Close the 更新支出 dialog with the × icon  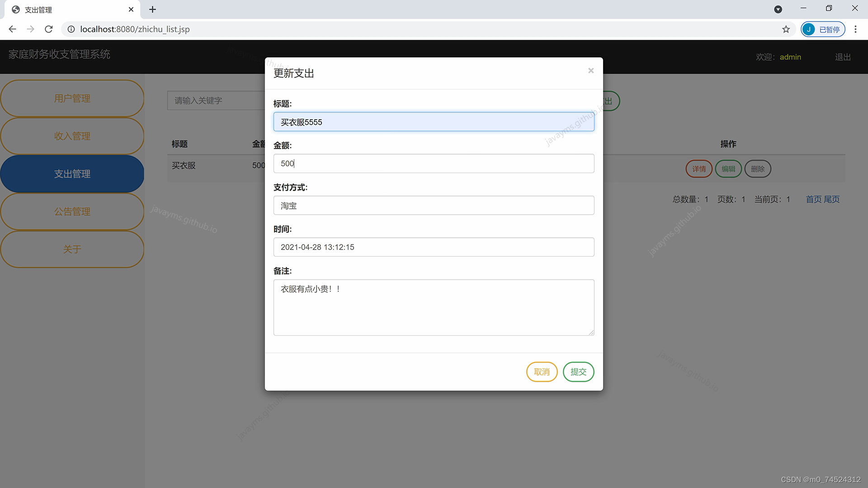coord(590,70)
